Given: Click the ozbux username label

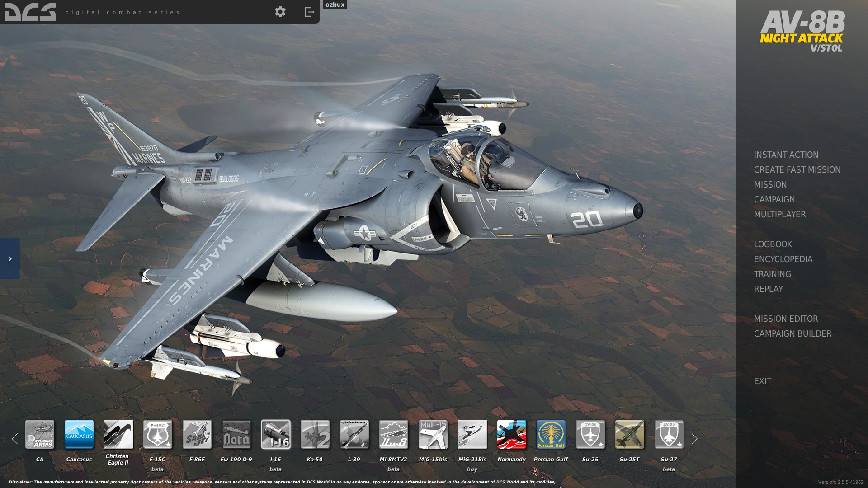Looking at the screenshot, I should tap(335, 5).
